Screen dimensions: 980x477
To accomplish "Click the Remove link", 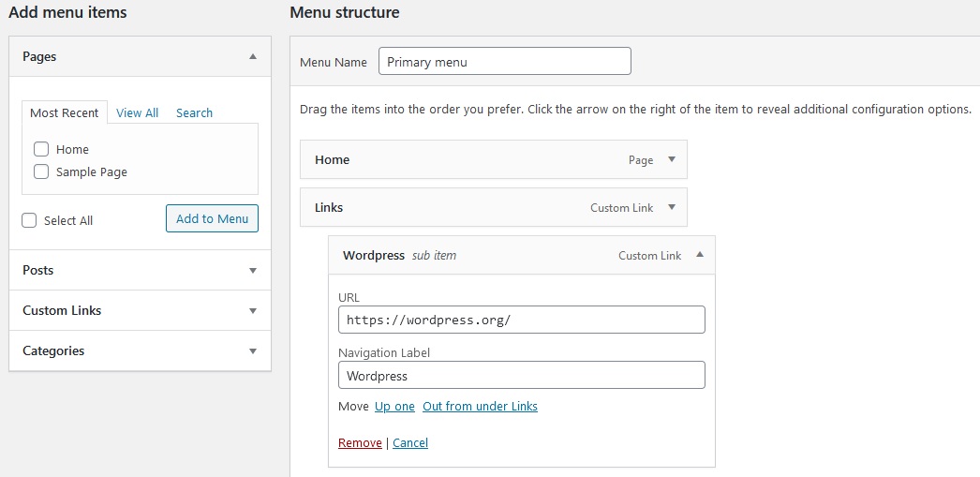I will pyautogui.click(x=360, y=442).
